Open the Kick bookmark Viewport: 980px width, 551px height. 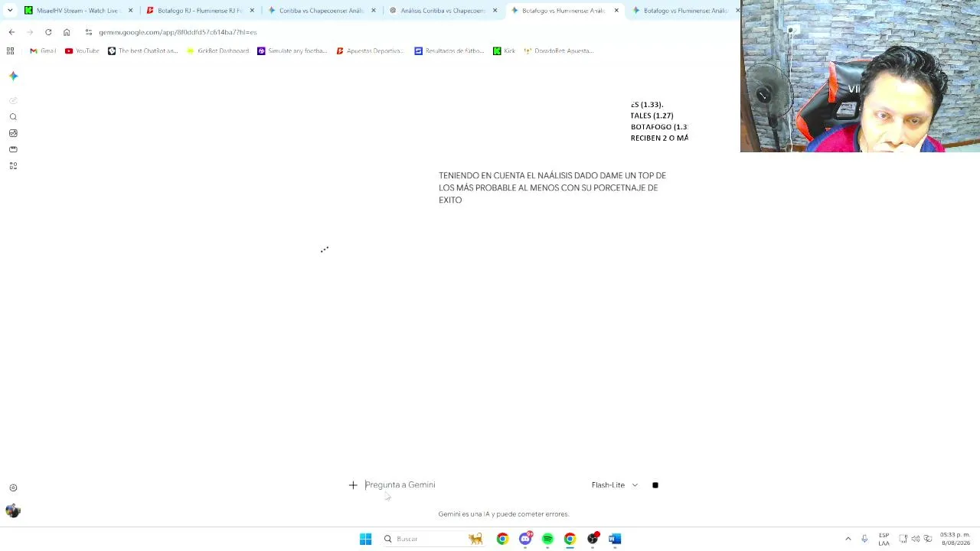[x=505, y=51]
